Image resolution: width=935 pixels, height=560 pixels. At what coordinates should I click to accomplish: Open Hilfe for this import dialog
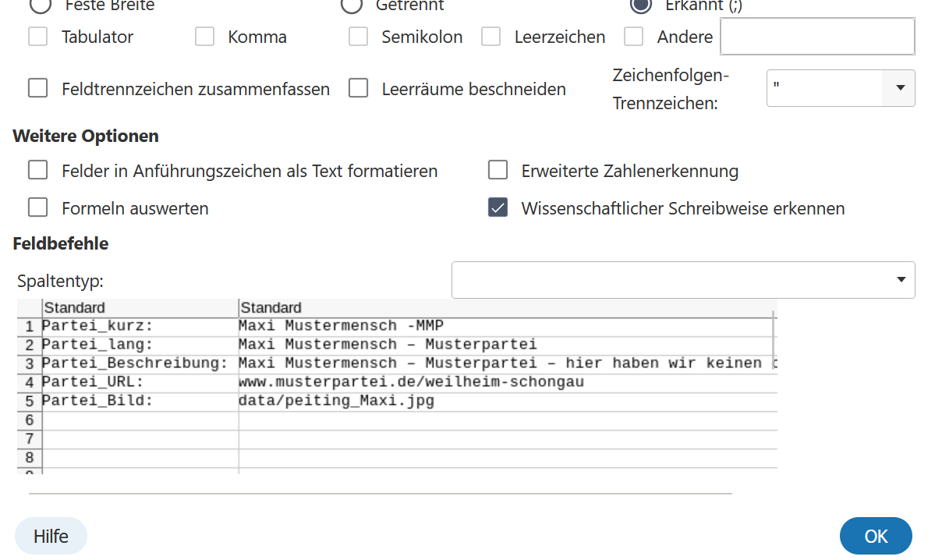[51, 537]
